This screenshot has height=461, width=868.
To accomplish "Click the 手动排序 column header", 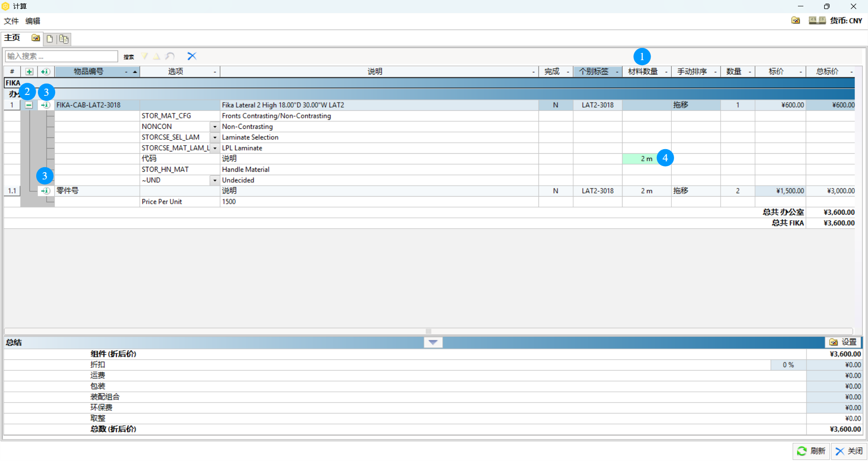I will tap(696, 71).
